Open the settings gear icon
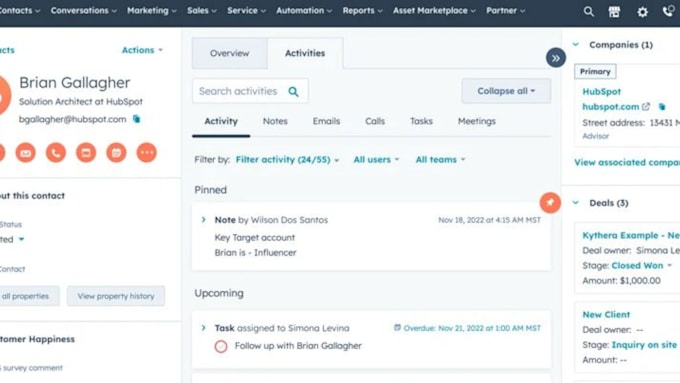This screenshot has height=383, width=680. tap(642, 12)
